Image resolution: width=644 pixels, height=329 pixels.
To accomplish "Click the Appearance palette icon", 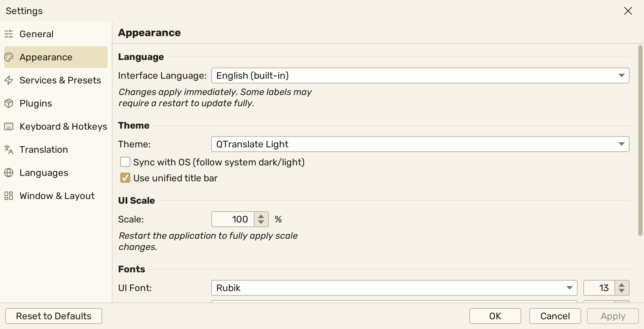I will point(9,57).
